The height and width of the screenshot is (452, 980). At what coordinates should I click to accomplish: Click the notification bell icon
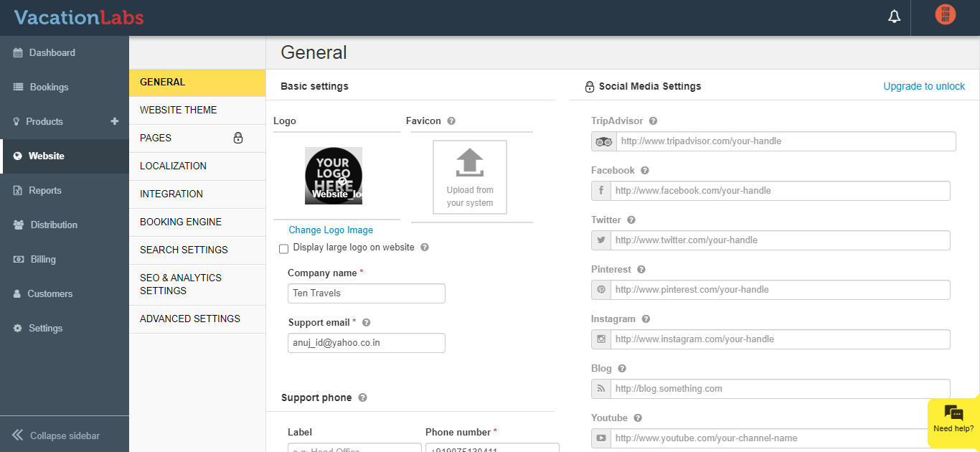click(894, 17)
